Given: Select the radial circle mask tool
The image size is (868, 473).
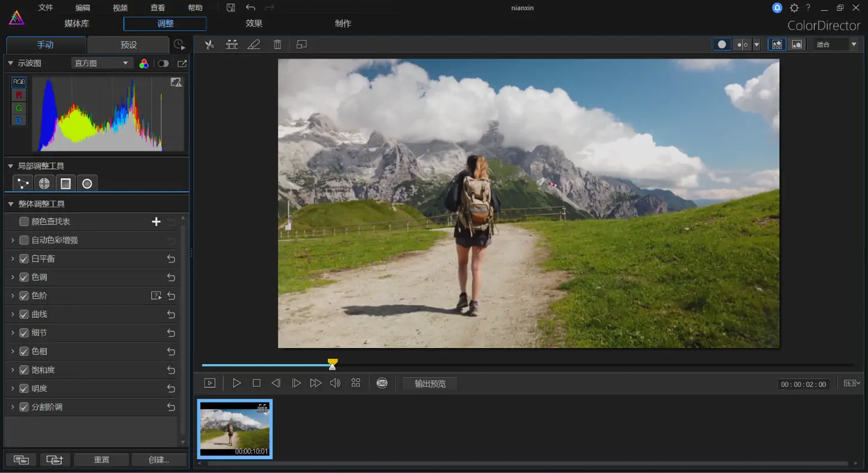Looking at the screenshot, I should point(87,183).
